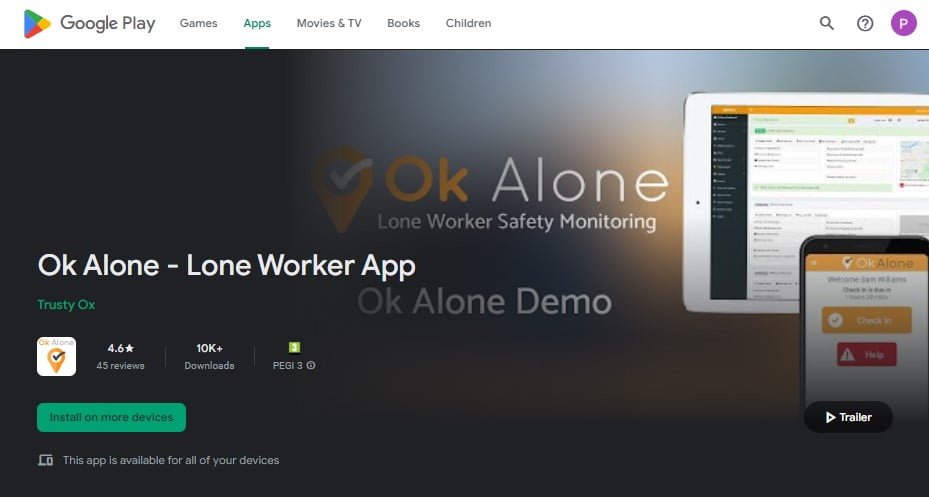Screen dimensions: 929x497
Task: Click the Ok Alone app icon
Action: pyautogui.click(x=56, y=357)
